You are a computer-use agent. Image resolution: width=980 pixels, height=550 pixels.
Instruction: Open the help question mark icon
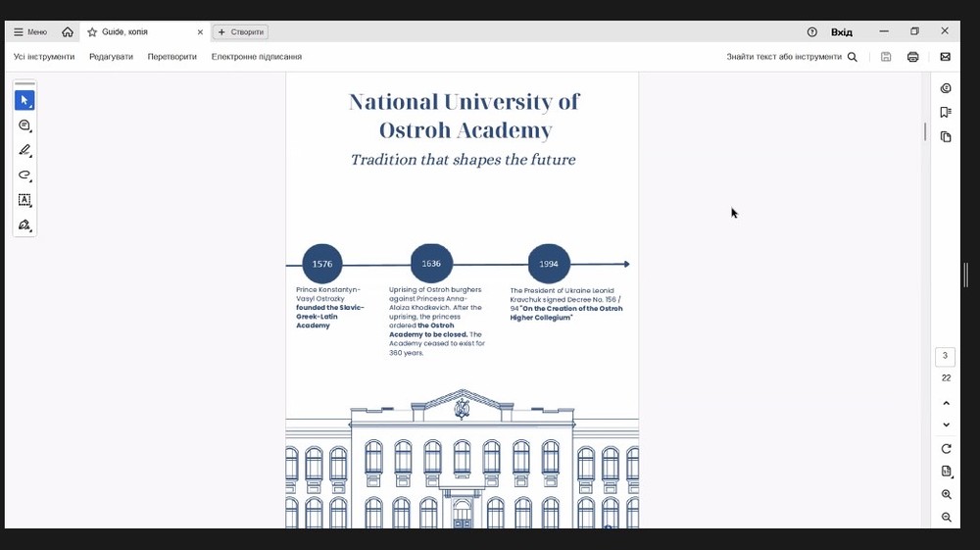pyautogui.click(x=811, y=32)
